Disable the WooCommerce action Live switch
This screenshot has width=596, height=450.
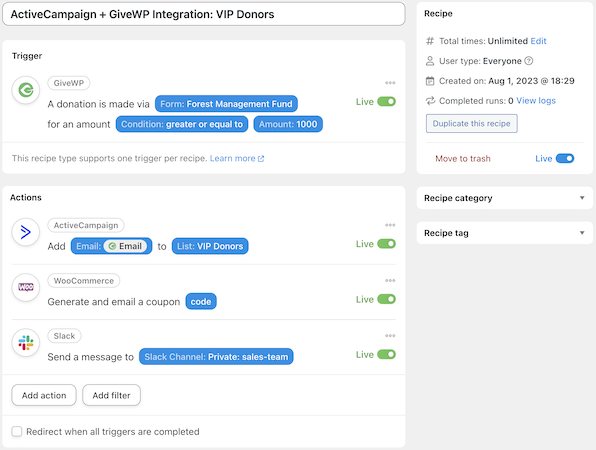(x=387, y=299)
